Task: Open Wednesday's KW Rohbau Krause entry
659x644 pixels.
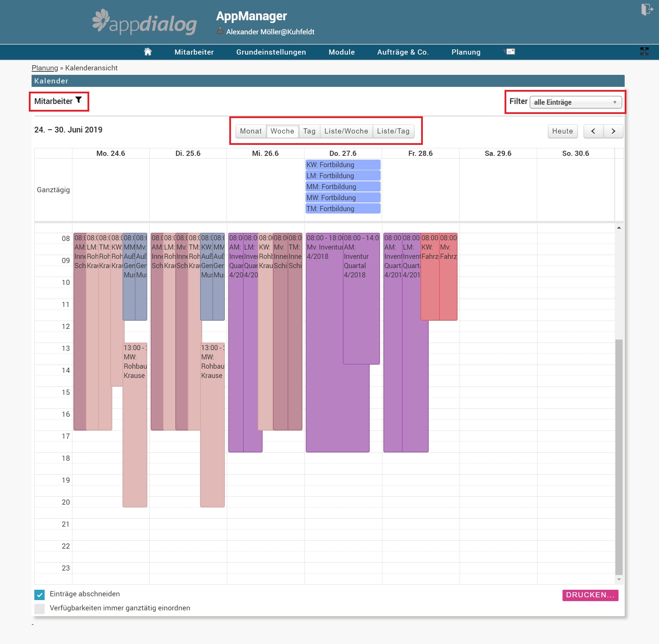Action: pyautogui.click(x=265, y=332)
